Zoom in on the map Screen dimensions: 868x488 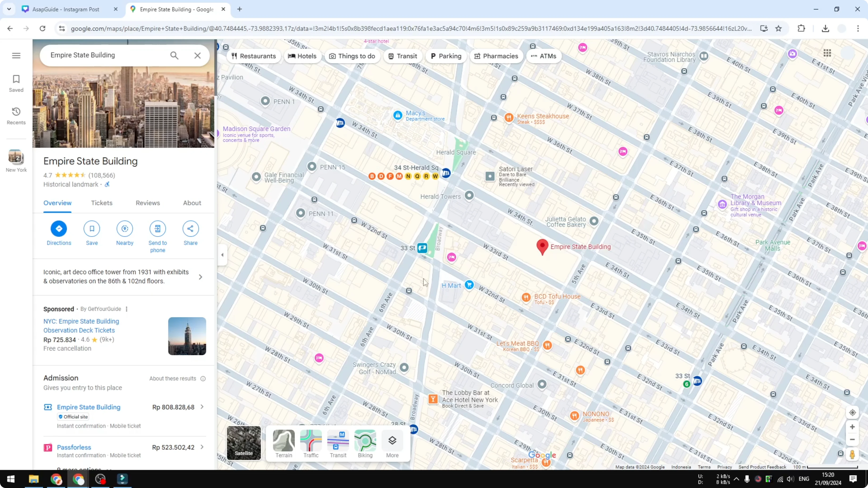852,427
